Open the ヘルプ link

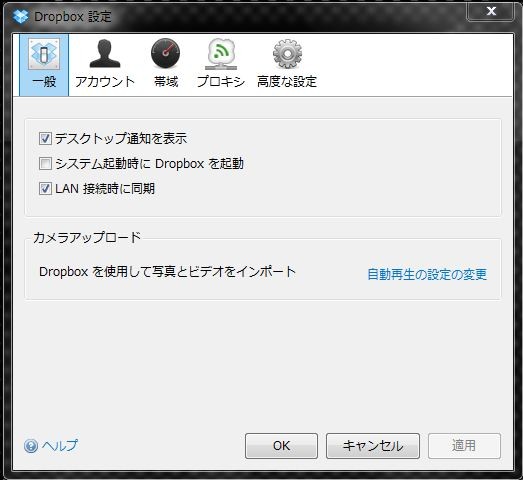click(60, 446)
